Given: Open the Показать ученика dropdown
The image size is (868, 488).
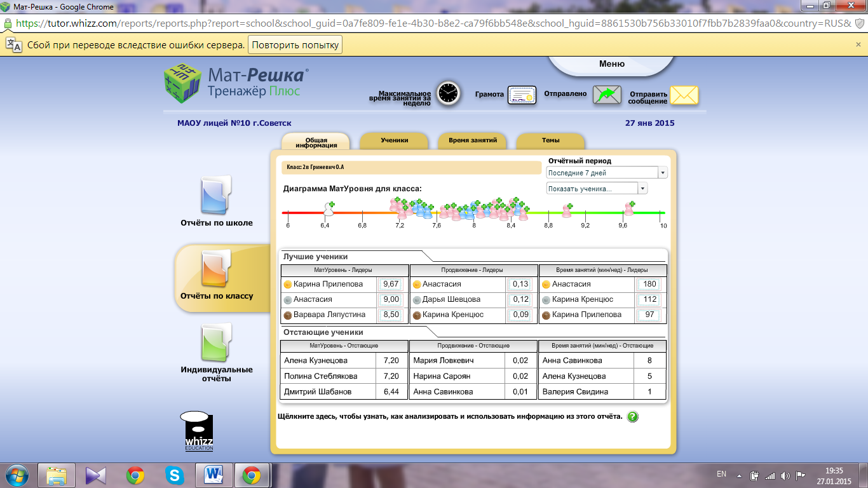Looking at the screenshot, I should [597, 189].
